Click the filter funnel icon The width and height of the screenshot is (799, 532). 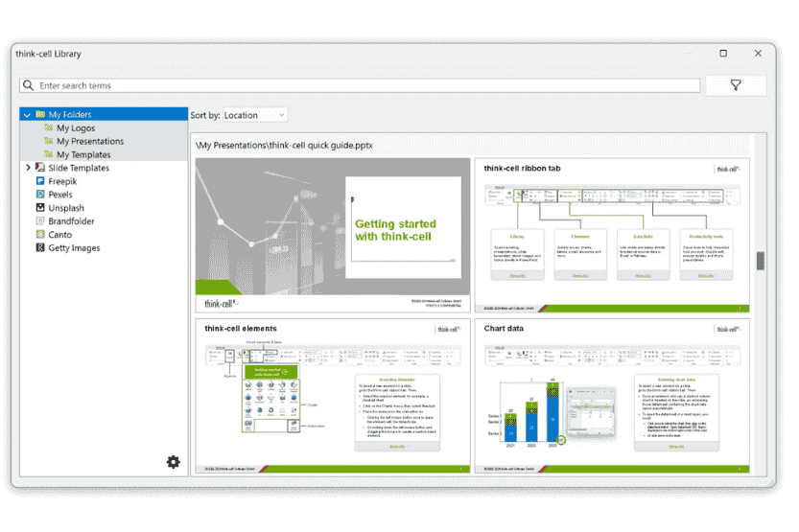[x=736, y=85]
